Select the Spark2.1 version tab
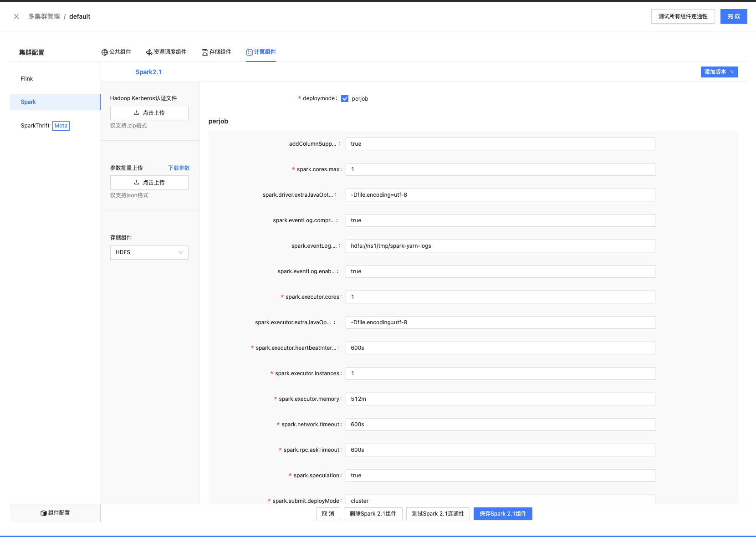This screenshot has height=537, width=756. click(x=148, y=72)
